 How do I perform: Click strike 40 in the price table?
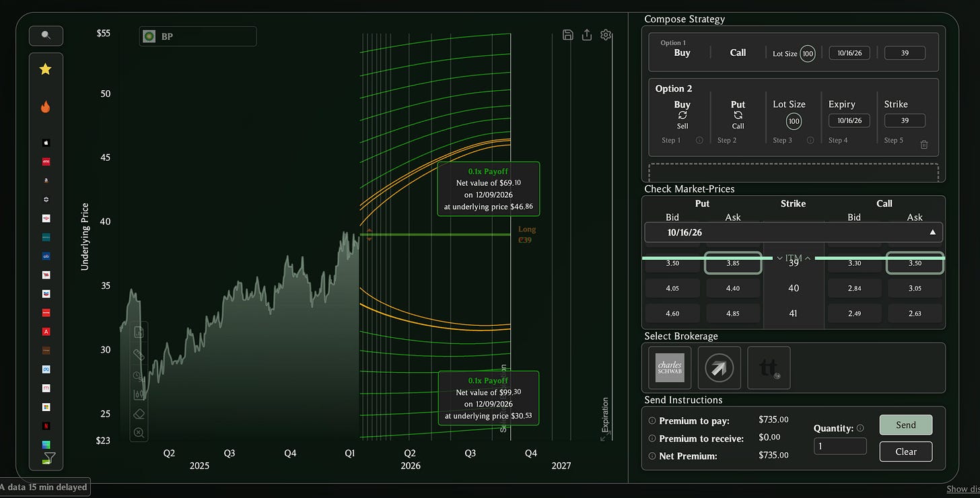[x=794, y=288]
